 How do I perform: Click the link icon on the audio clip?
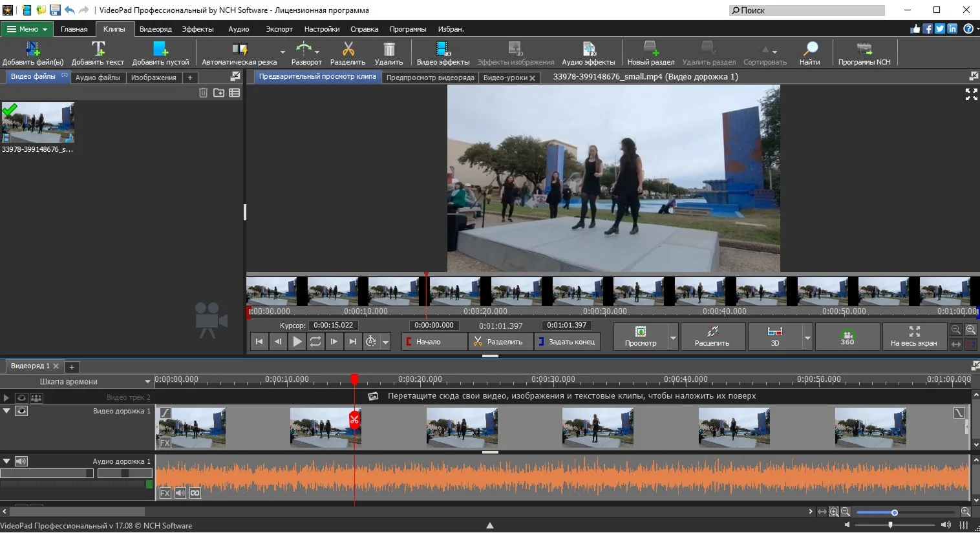[195, 493]
